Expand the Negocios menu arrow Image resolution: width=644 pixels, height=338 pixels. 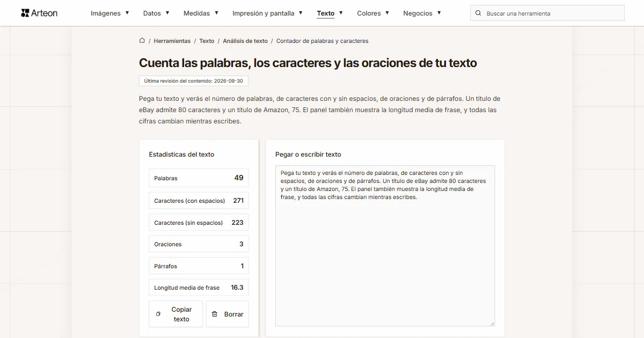(439, 12)
